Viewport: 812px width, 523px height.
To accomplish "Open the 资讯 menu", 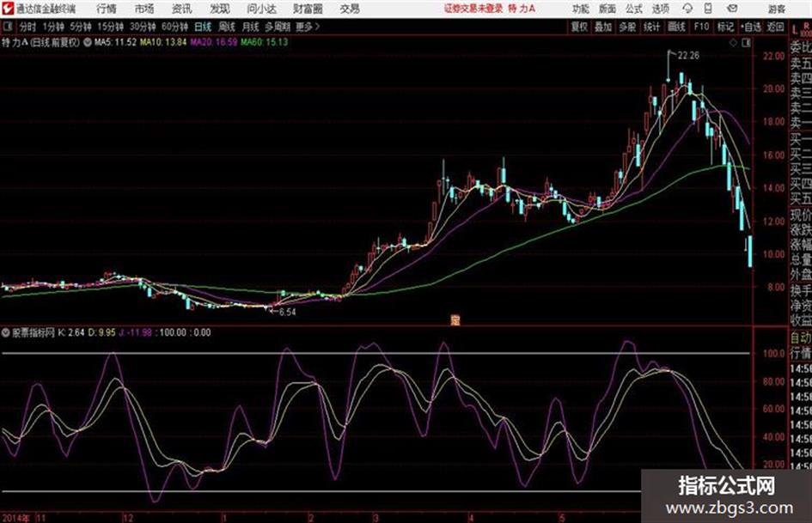I will (x=181, y=9).
